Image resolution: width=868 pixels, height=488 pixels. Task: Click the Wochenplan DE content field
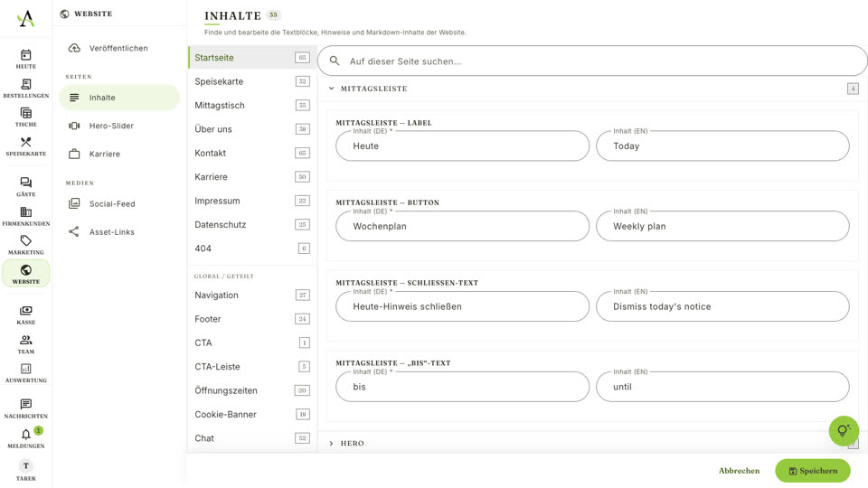click(462, 226)
